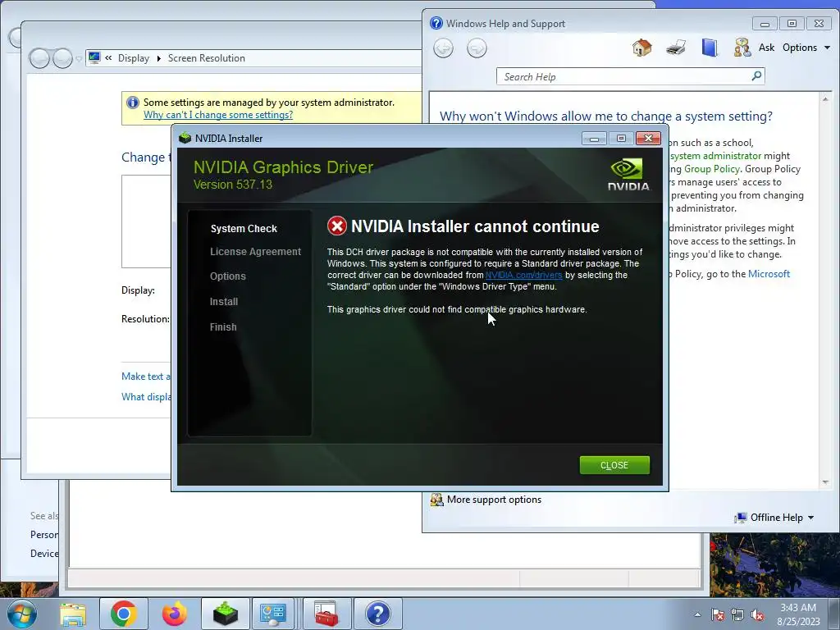The width and height of the screenshot is (840, 630).
Task: Open Browse Help book icon
Action: pos(710,48)
